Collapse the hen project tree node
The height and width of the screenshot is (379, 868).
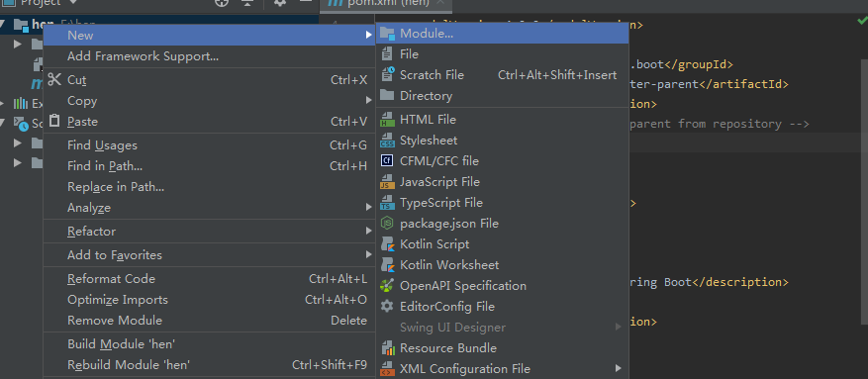4,24
